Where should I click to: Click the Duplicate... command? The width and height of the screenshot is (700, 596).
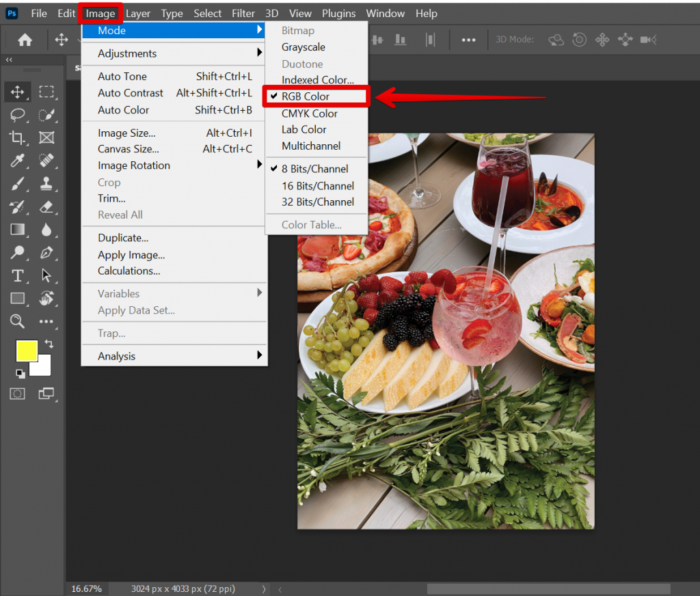123,238
